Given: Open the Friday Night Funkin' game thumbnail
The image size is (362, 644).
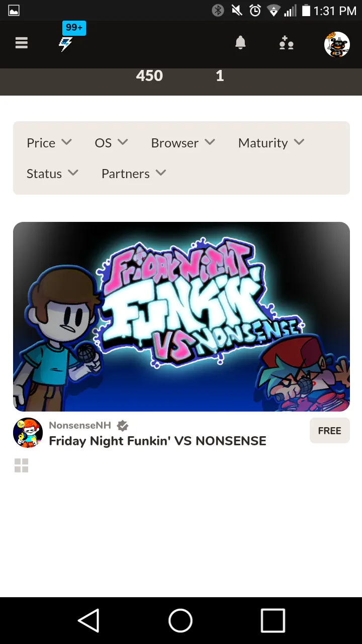Looking at the screenshot, I should [181, 316].
